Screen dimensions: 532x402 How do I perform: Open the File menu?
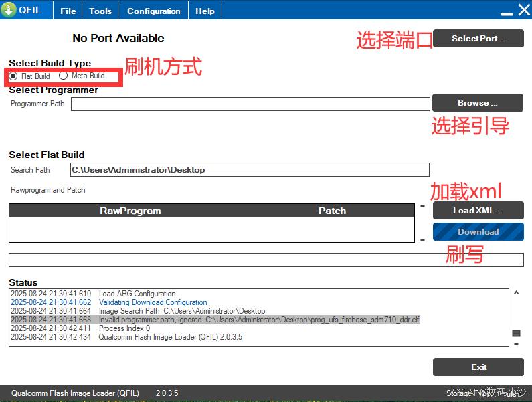click(x=68, y=11)
